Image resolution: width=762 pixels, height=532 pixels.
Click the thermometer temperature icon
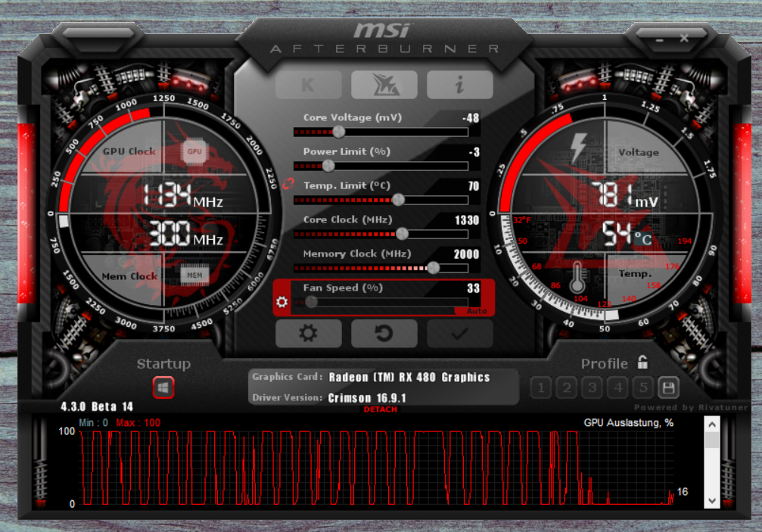point(577,277)
